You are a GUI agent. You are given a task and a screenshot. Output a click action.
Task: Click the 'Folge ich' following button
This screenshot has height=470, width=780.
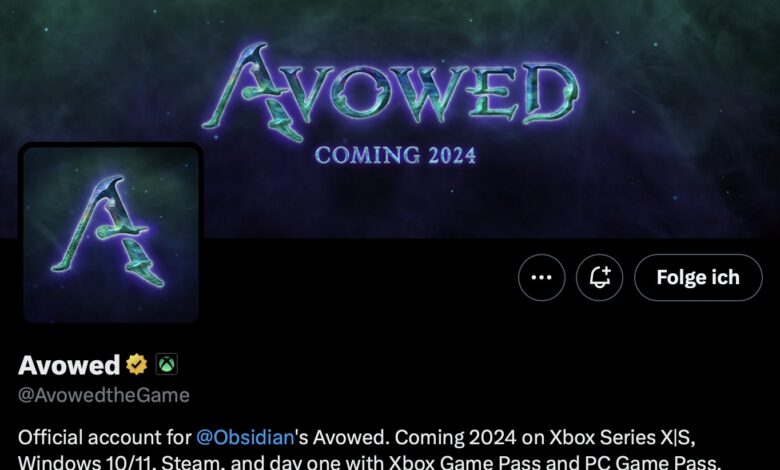pos(698,278)
